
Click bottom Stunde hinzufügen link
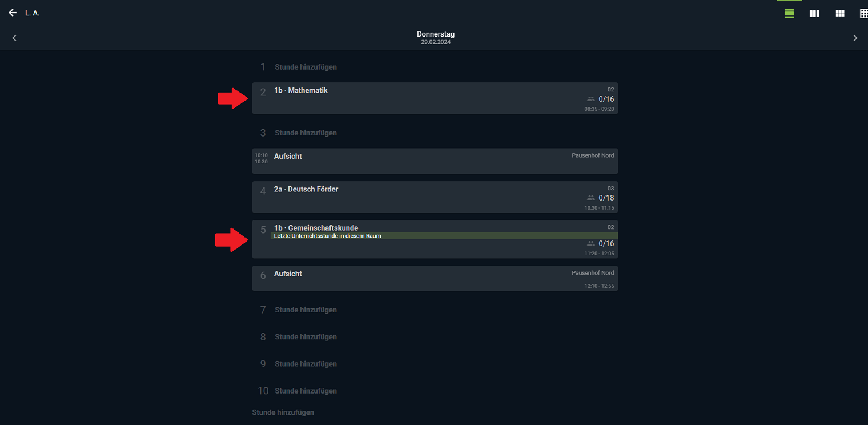[x=283, y=412]
